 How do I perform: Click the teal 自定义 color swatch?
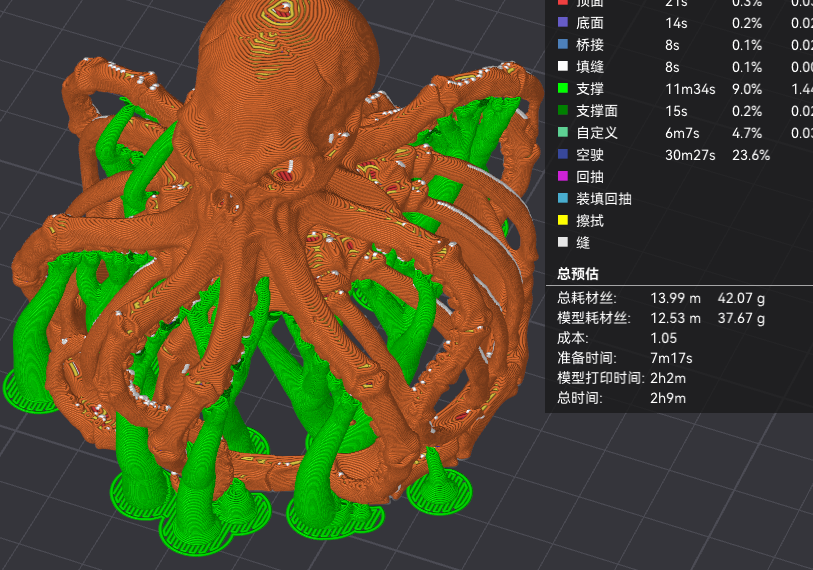563,132
